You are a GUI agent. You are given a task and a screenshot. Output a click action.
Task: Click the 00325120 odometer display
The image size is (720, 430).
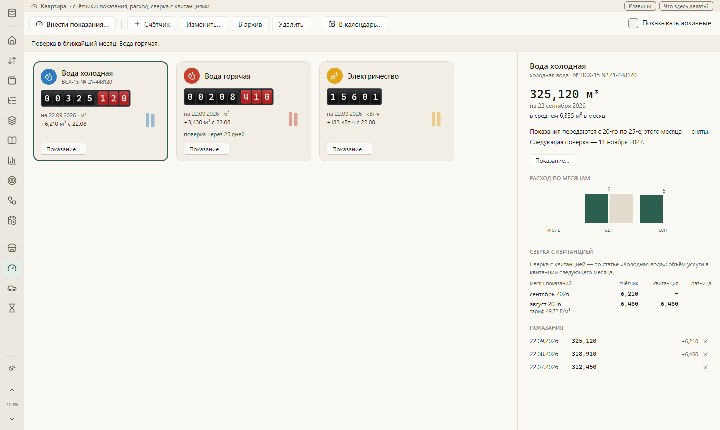click(x=85, y=98)
